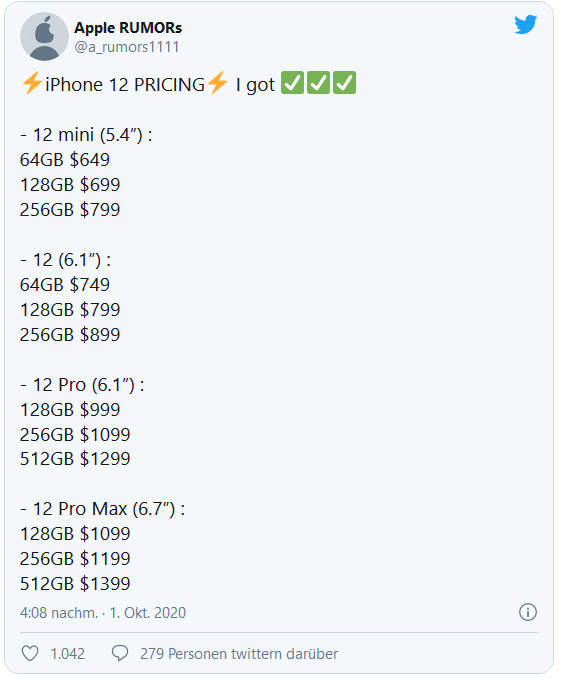Click the 1.042 like count

(x=67, y=654)
